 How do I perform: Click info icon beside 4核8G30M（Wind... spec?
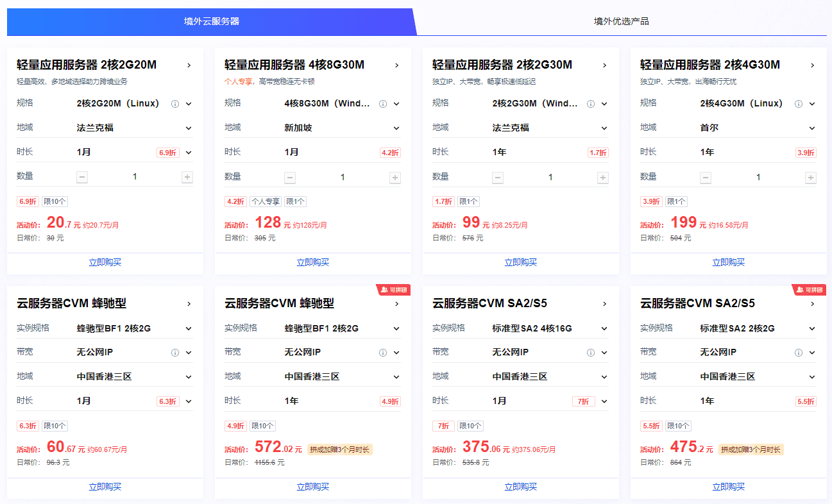pos(383,104)
